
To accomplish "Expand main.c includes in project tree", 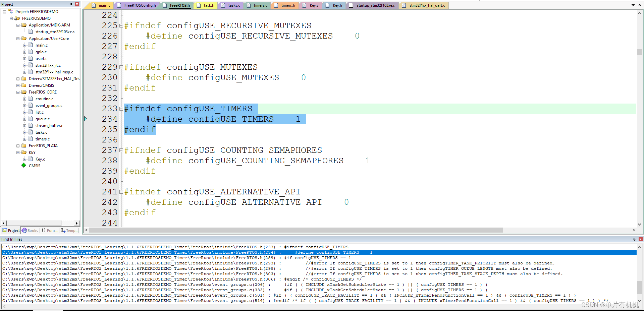I will (24, 45).
